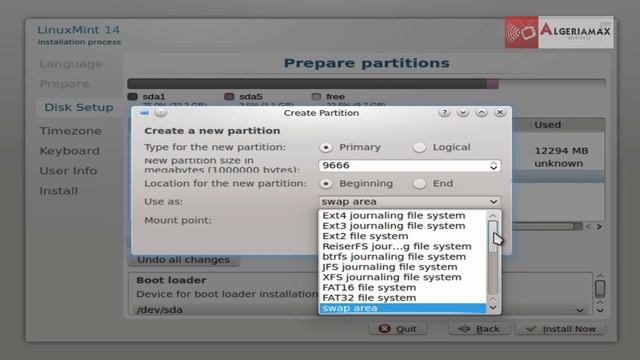Click the Used column header
The width and height of the screenshot is (640, 360).
click(547, 125)
